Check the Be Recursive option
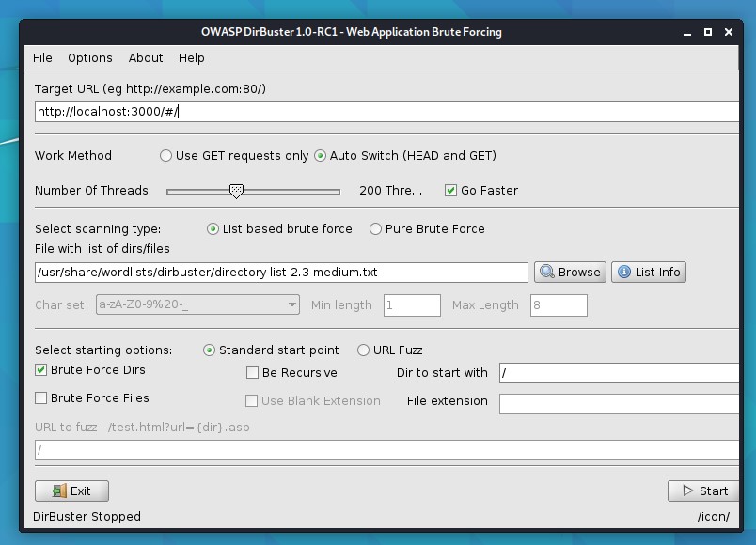The height and width of the screenshot is (545, 756). click(x=252, y=372)
